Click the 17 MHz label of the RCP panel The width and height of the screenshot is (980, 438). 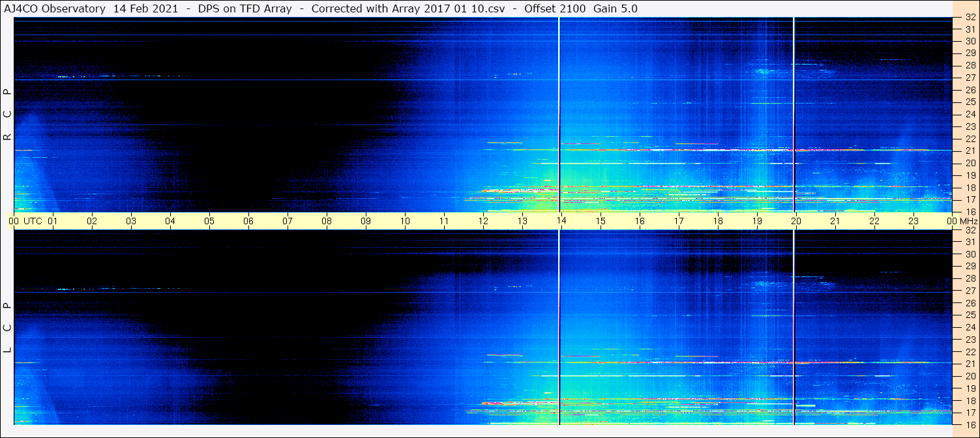[x=970, y=199]
